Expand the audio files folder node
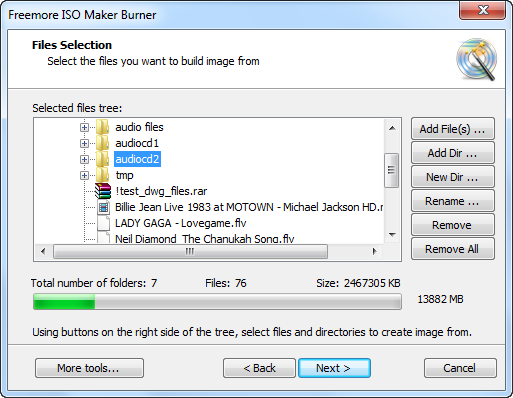Image resolution: width=513 pixels, height=398 pixels. [84, 128]
